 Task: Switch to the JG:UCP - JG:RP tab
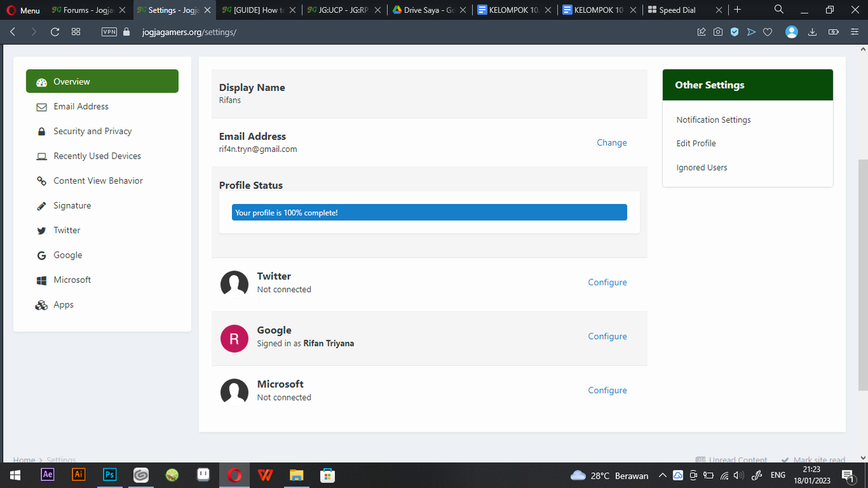343,10
